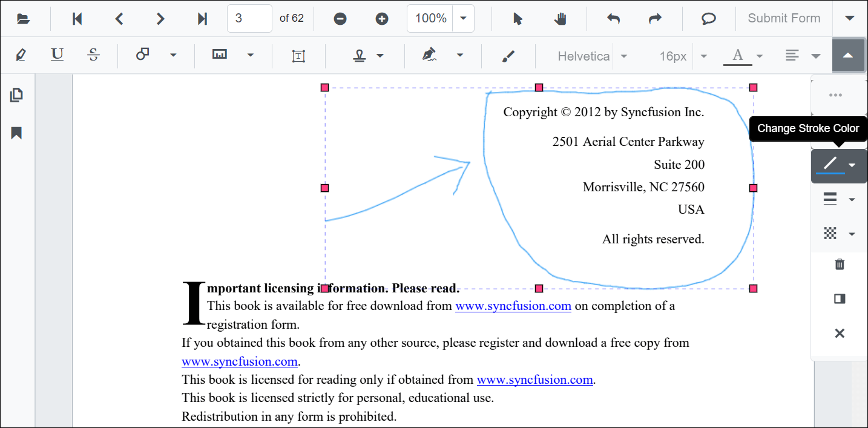
Task: Toggle the bookmark panel in sidebar
Action: (16, 133)
